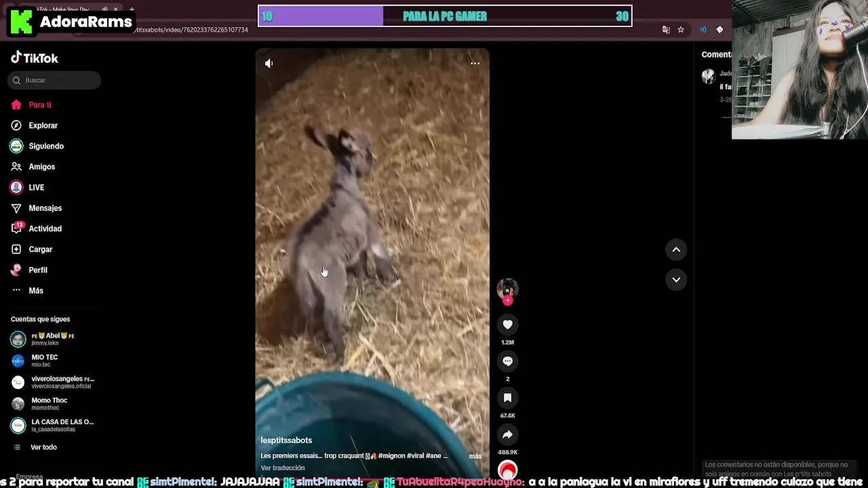Click the 1.2M likes count

(x=507, y=342)
